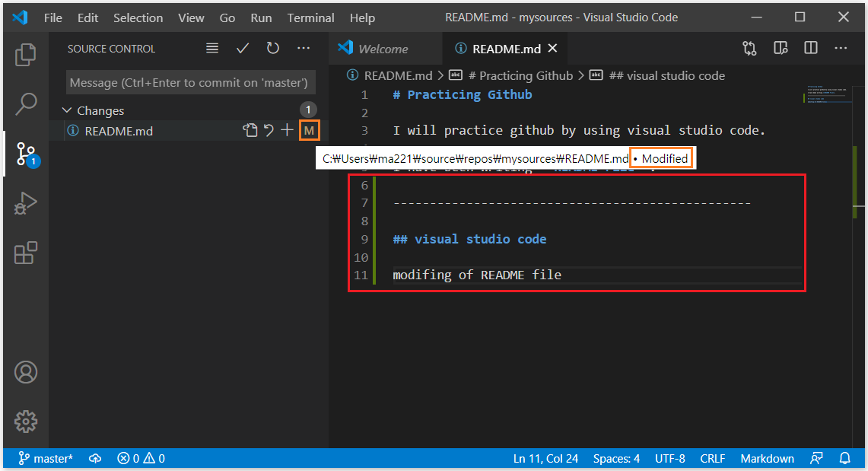Click the Changes count badge
The image size is (868, 471).
[x=308, y=110]
